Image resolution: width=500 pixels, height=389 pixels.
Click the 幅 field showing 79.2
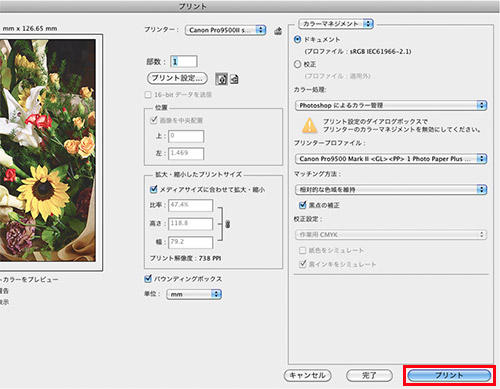tap(190, 242)
